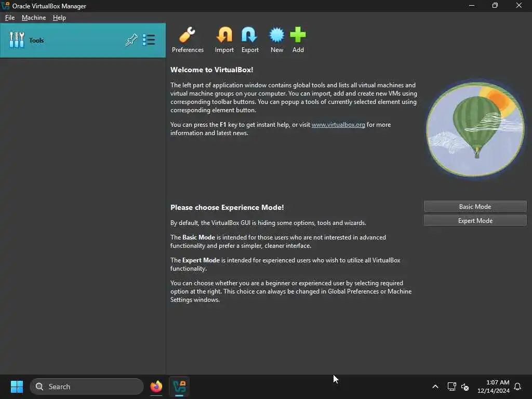This screenshot has width=532, height=399.
Task: Click the muted volume tray icon
Action: tap(465, 387)
